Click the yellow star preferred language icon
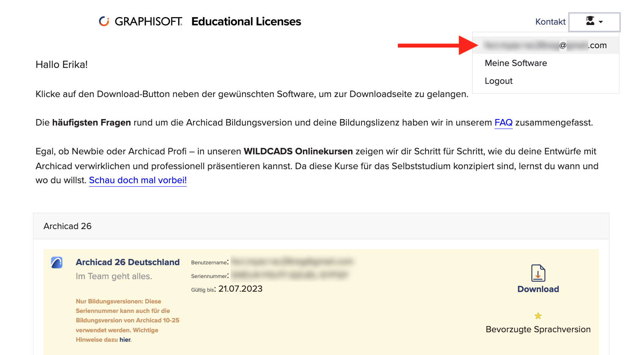 [x=538, y=316]
